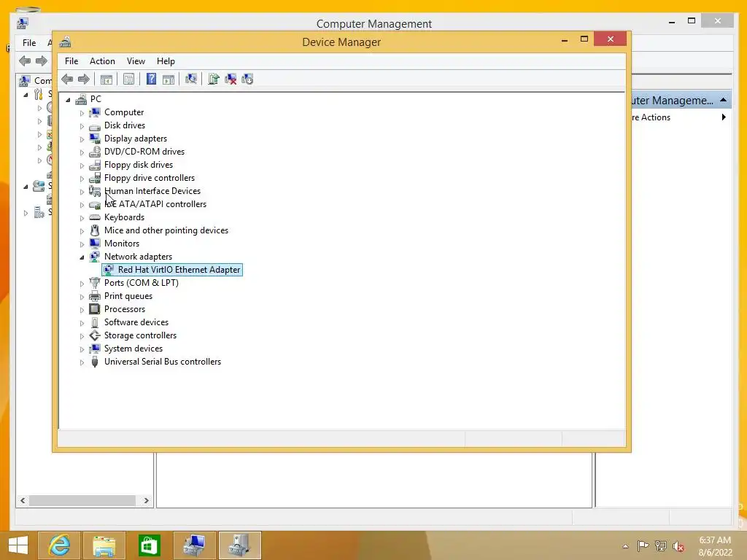Click the right arrow of the horizontal scrollbar
The image size is (747, 560).
pos(146,500)
